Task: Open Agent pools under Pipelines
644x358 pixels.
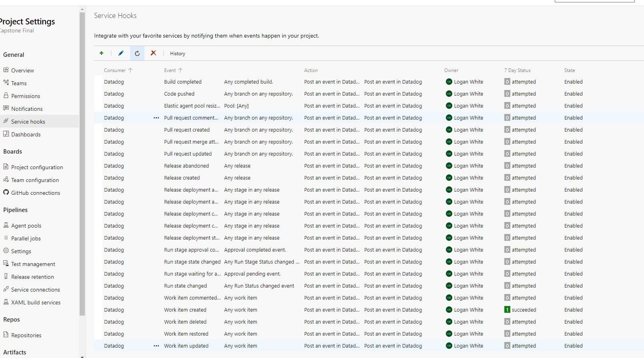Action: 26,226
